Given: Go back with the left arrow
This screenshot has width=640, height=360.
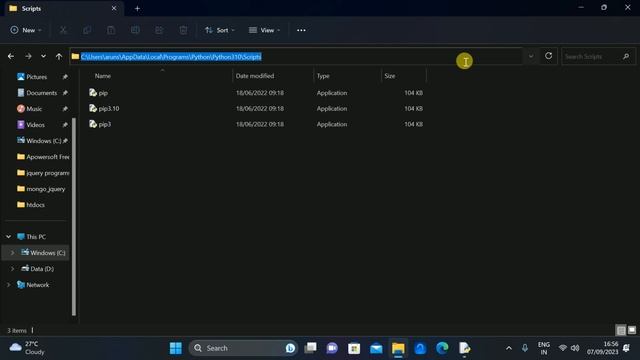Looking at the screenshot, I should pyautogui.click(x=11, y=56).
